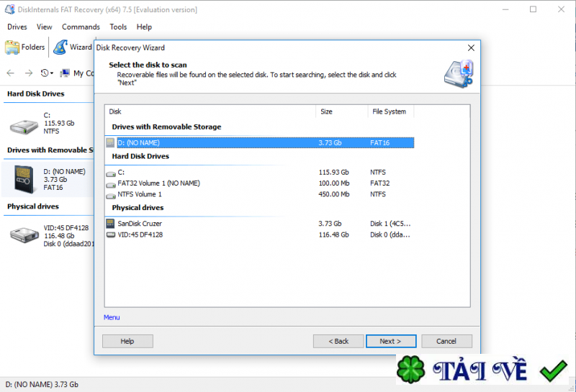
Task: Select the VID:45 DF4128 physical drive icon in main window
Action: coord(24,235)
